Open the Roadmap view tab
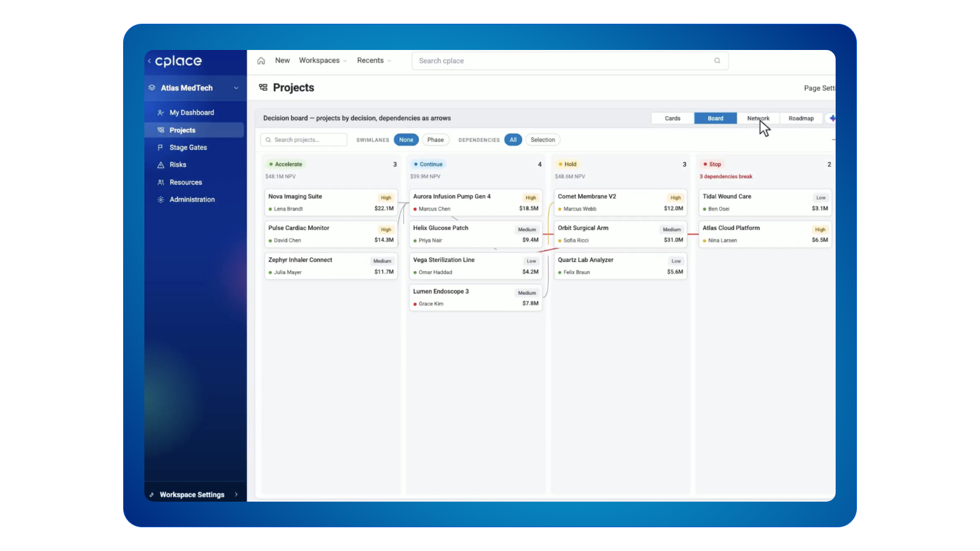 (x=801, y=118)
